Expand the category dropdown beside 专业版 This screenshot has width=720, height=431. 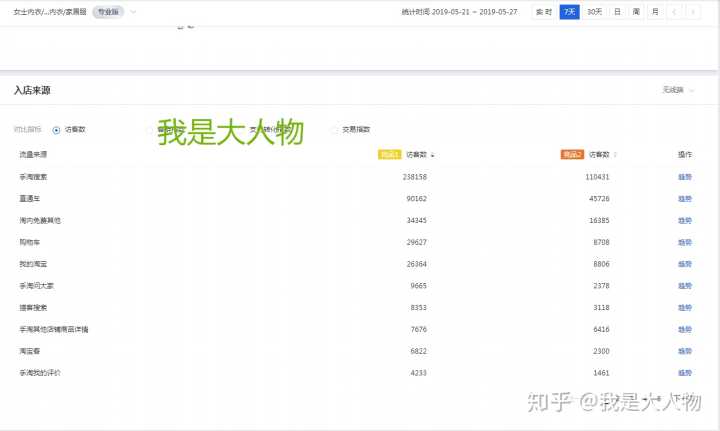click(134, 12)
